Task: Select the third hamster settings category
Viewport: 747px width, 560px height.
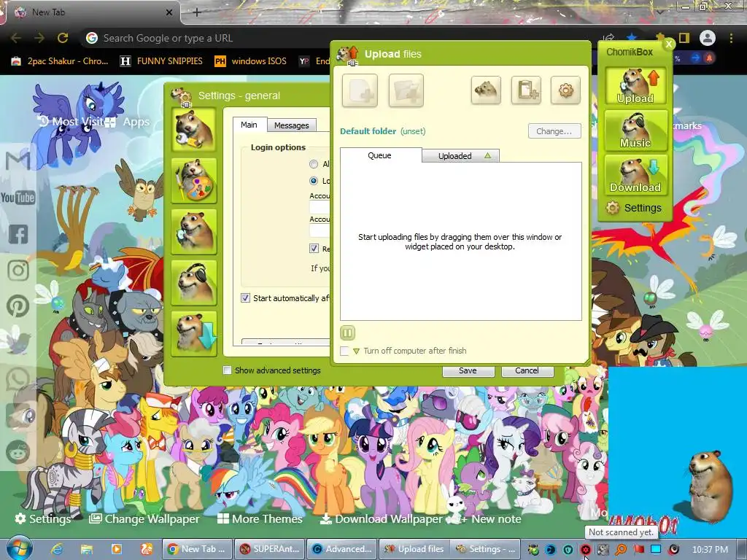Action: (x=194, y=232)
